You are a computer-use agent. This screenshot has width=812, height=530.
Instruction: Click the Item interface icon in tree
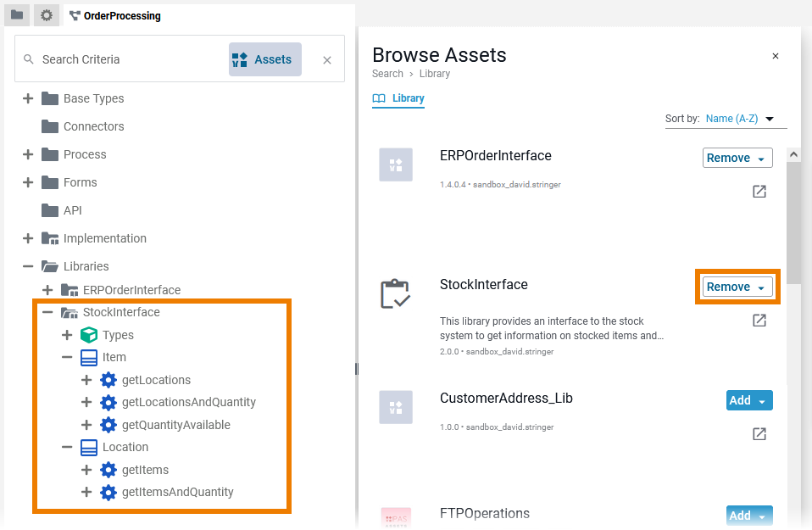click(x=89, y=357)
